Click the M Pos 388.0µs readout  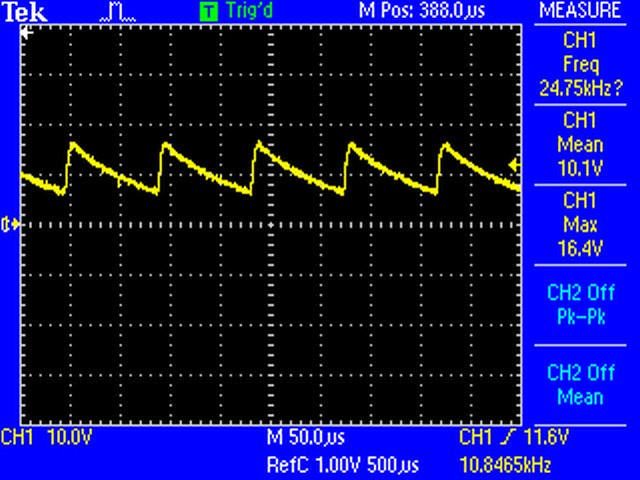pyautogui.click(x=424, y=11)
